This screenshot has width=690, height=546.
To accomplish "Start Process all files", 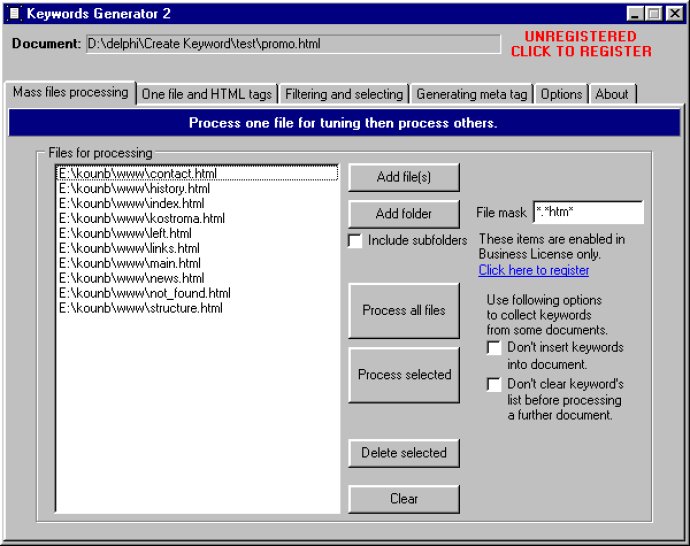I will pos(404,311).
